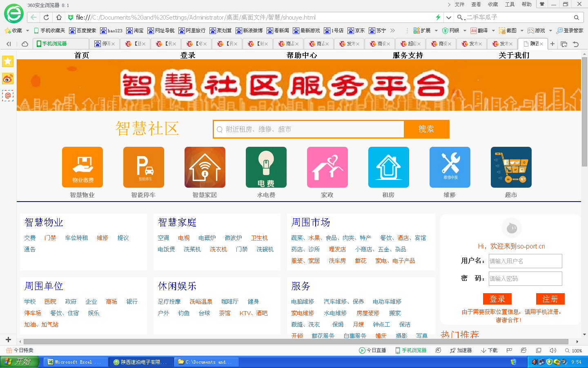Viewport: 588px width, 368px height.
Task: Click the horizontal page scrollbar
Action: (x=296, y=341)
